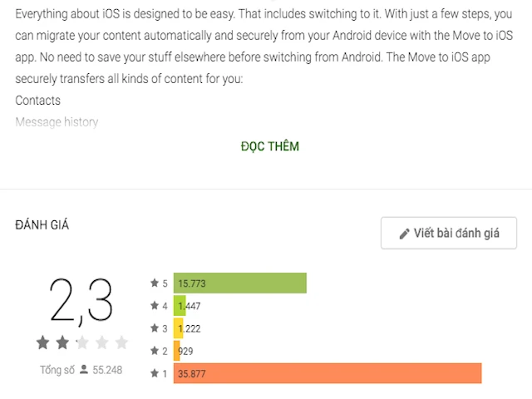This screenshot has width=532, height=399.
Task: Select the 2-star bar with 929
Action: coord(177,351)
